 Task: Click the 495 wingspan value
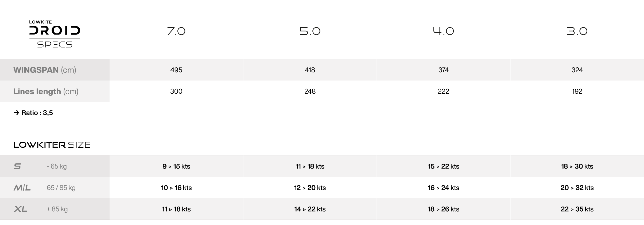pyautogui.click(x=176, y=70)
